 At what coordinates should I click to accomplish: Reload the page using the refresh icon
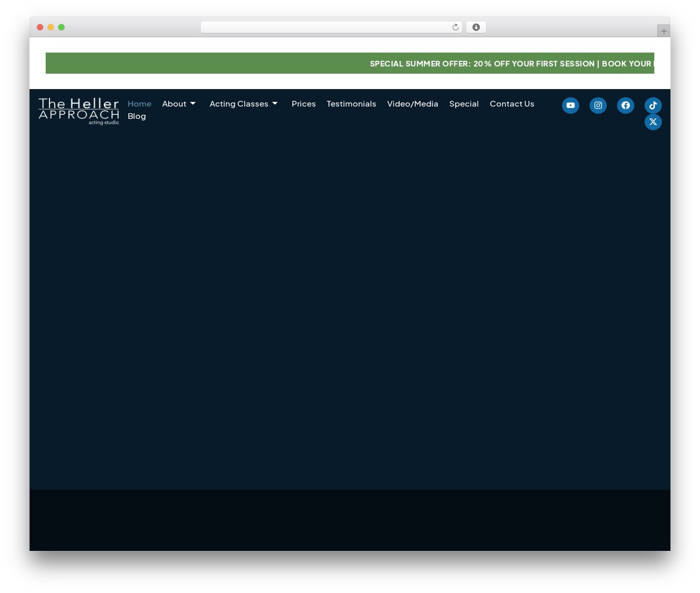pos(456,27)
